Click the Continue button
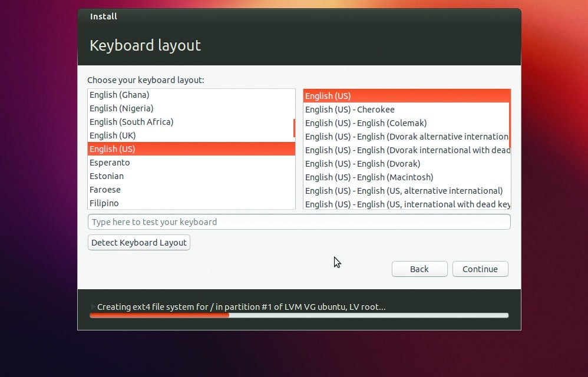Screen dimensions: 588x377 click(x=480, y=269)
